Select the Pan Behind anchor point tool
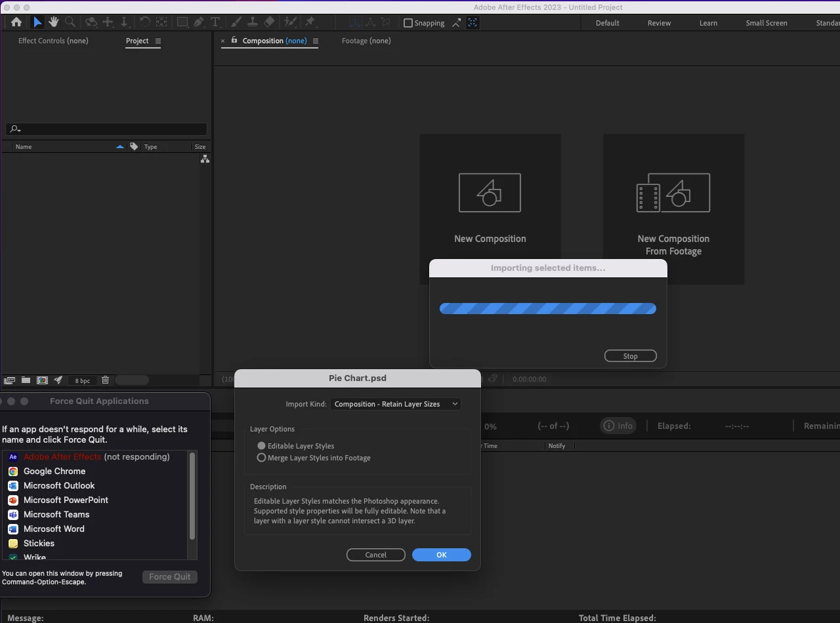The height and width of the screenshot is (623, 840). click(x=161, y=22)
